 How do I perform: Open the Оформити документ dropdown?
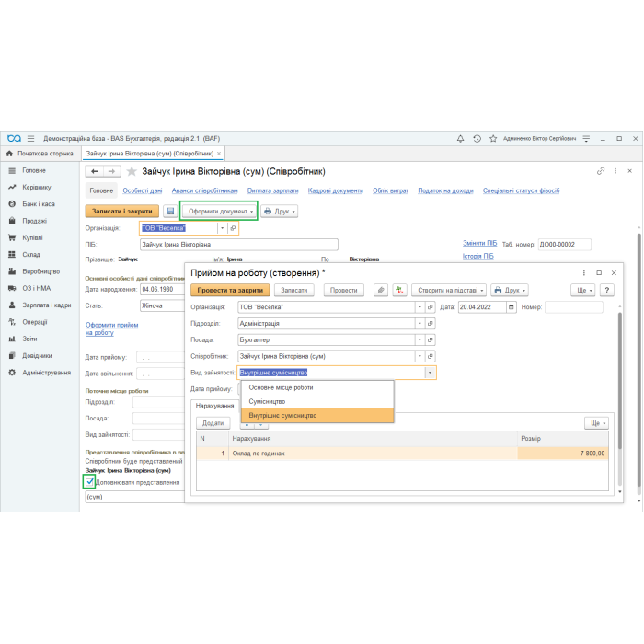click(x=219, y=212)
